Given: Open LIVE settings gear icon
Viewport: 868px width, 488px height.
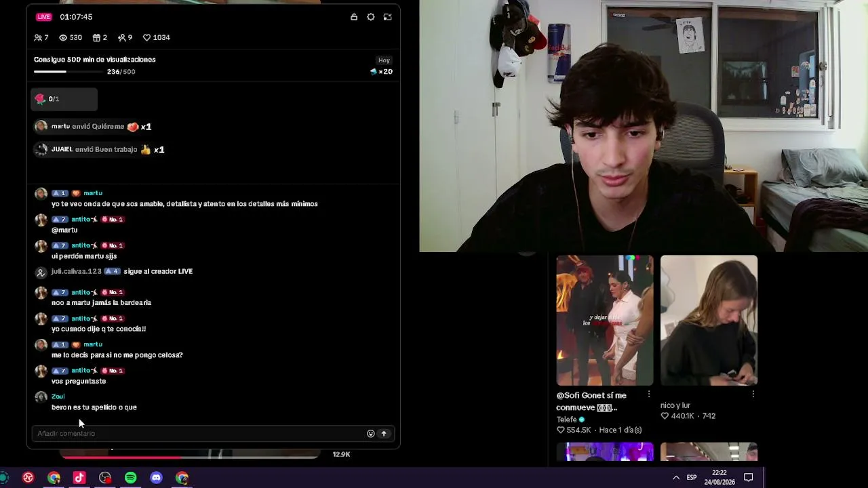Looking at the screenshot, I should [x=371, y=17].
